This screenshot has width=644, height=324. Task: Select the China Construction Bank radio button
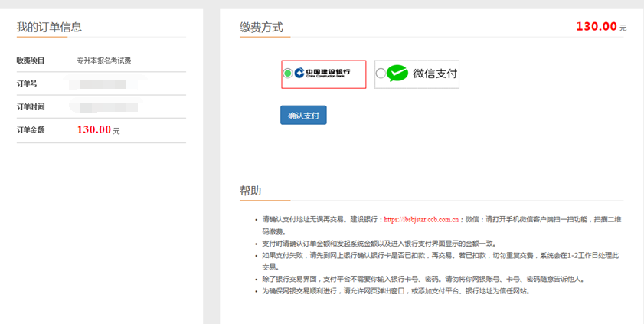(x=287, y=73)
